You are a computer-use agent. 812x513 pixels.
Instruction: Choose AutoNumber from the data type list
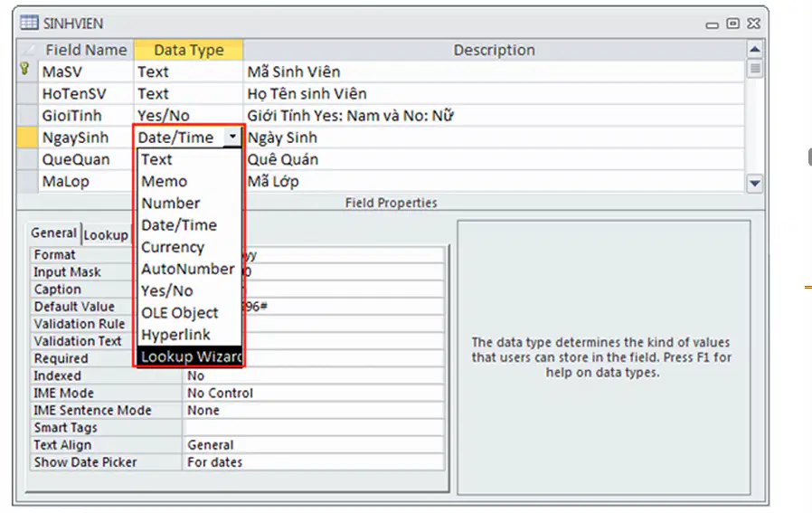point(189,269)
